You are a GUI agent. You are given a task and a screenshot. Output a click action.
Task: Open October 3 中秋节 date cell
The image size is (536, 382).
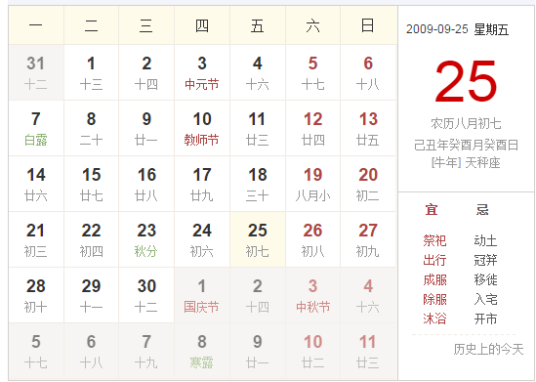click(313, 295)
